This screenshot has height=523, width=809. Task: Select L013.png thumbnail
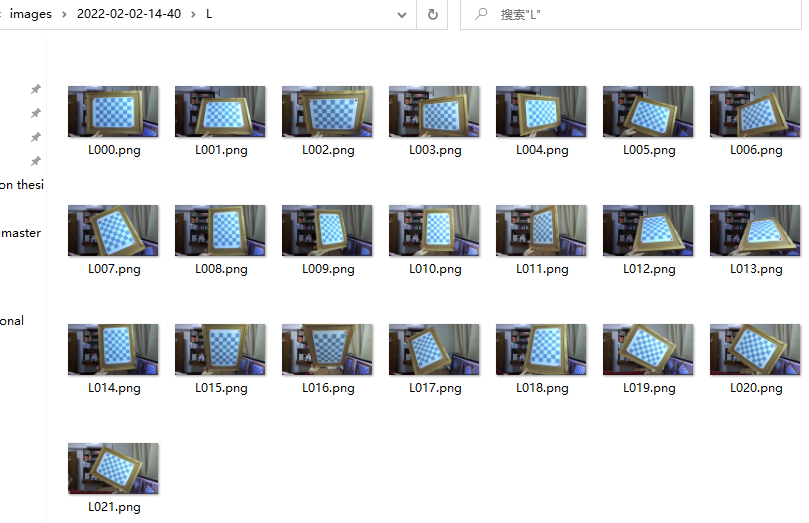pos(755,231)
